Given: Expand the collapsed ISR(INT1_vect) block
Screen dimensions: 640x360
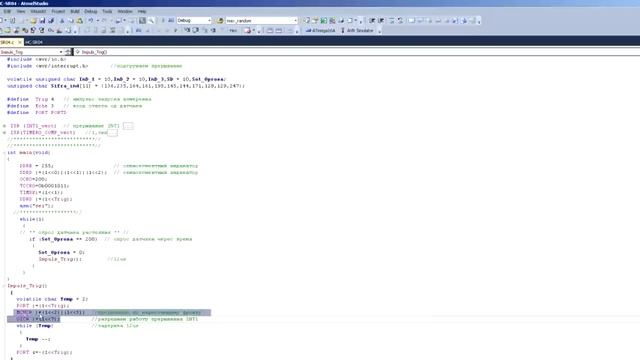Looking at the screenshot, I should click(4, 126).
